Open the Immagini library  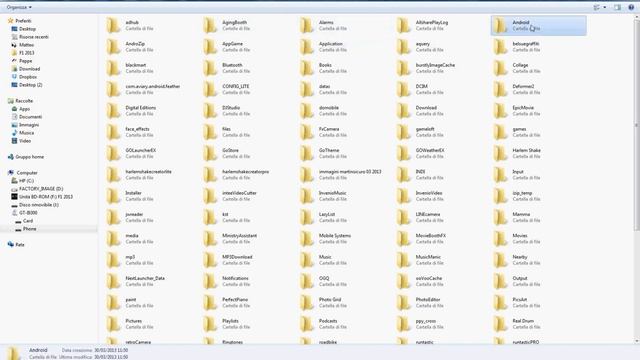coord(29,125)
